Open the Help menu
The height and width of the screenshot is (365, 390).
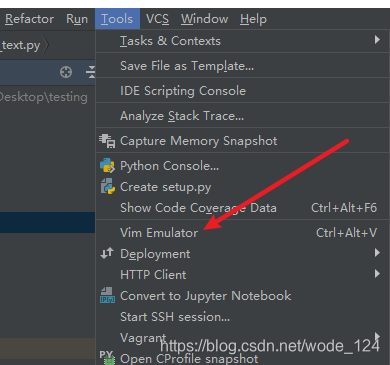[x=253, y=19]
